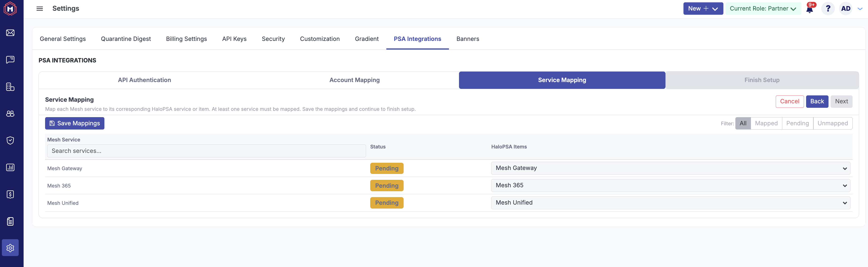Click the Mesh 365 service name
868x267 pixels.
(x=59, y=186)
